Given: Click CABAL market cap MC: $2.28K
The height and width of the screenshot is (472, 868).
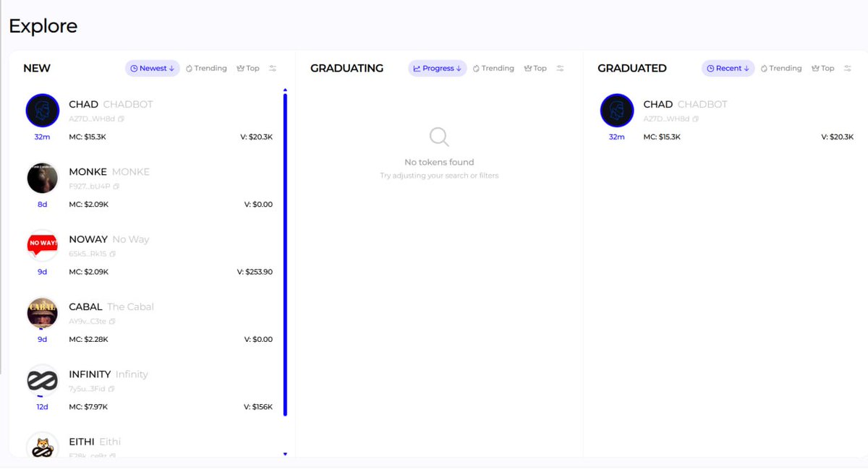Looking at the screenshot, I should tap(88, 340).
